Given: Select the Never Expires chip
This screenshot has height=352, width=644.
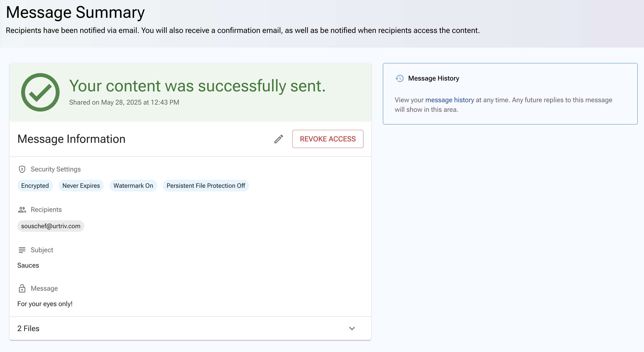Looking at the screenshot, I should pyautogui.click(x=81, y=186).
